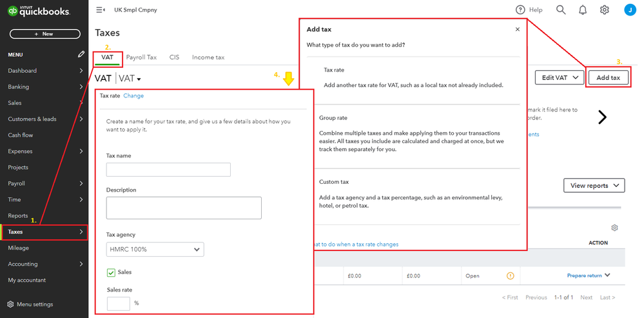The height and width of the screenshot is (318, 644).
Task: Select the Income tax tab
Action: [208, 57]
